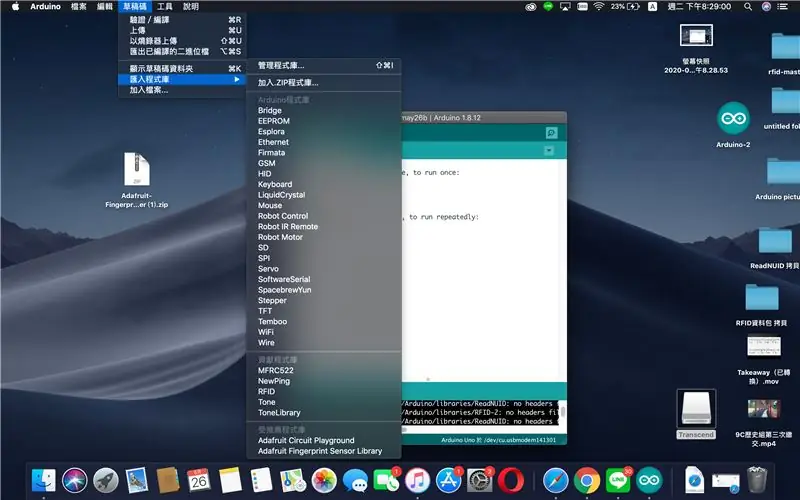Viewport: 800px width, 500px height.
Task: Open Photos app in the dock
Action: [324, 481]
